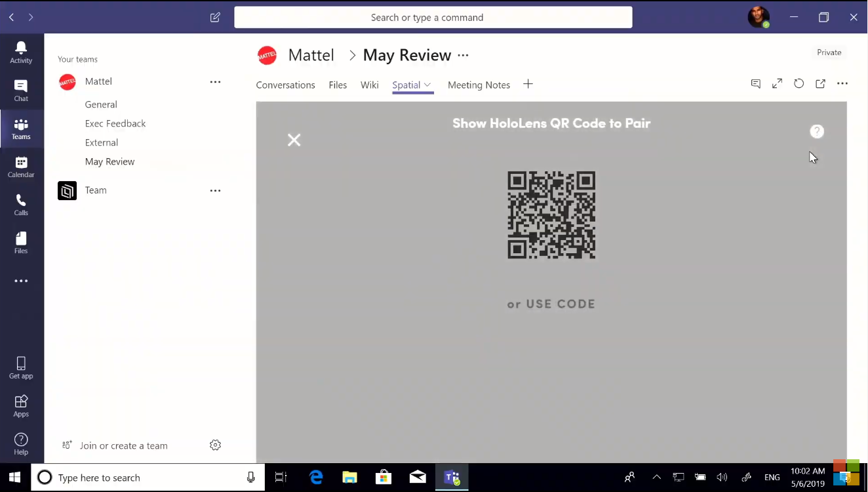The width and height of the screenshot is (868, 492).
Task: Navigate forward with the right arrow
Action: pyautogui.click(x=31, y=17)
